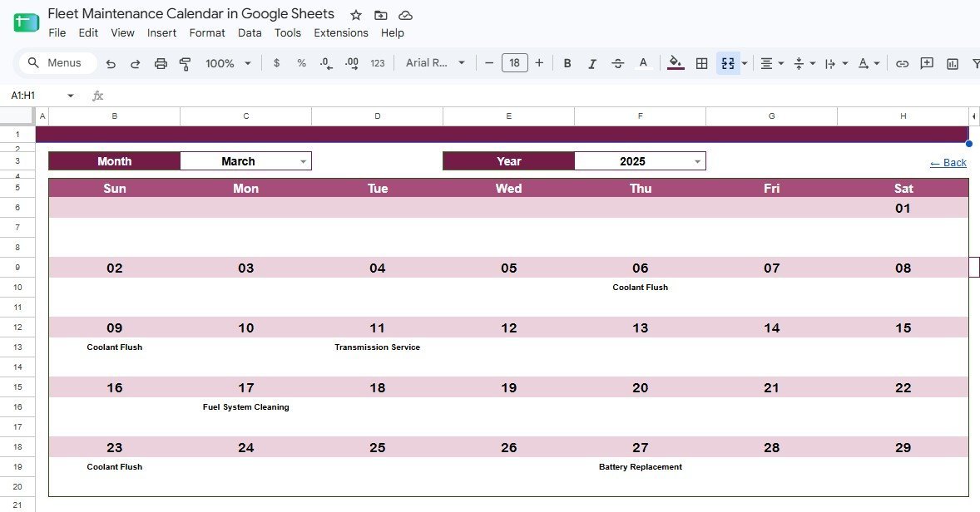
Task: Open the zoom 100% dropdown
Action: (x=228, y=63)
